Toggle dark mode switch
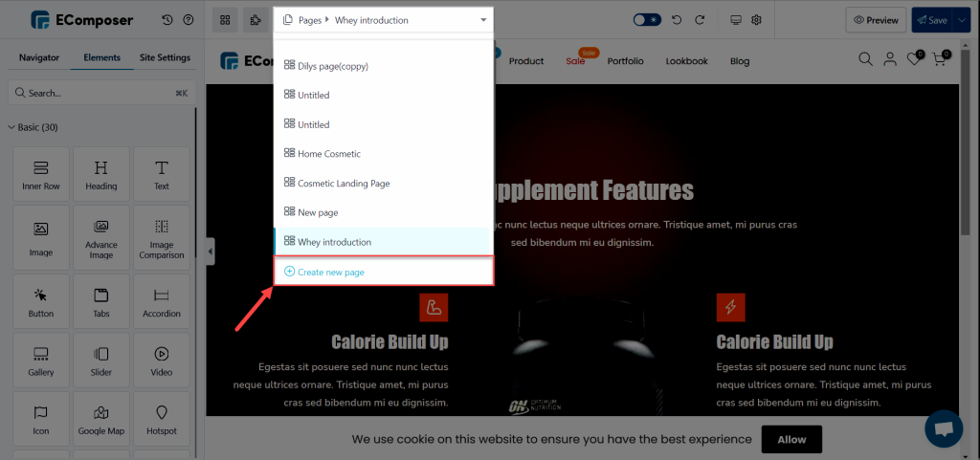 click(648, 20)
